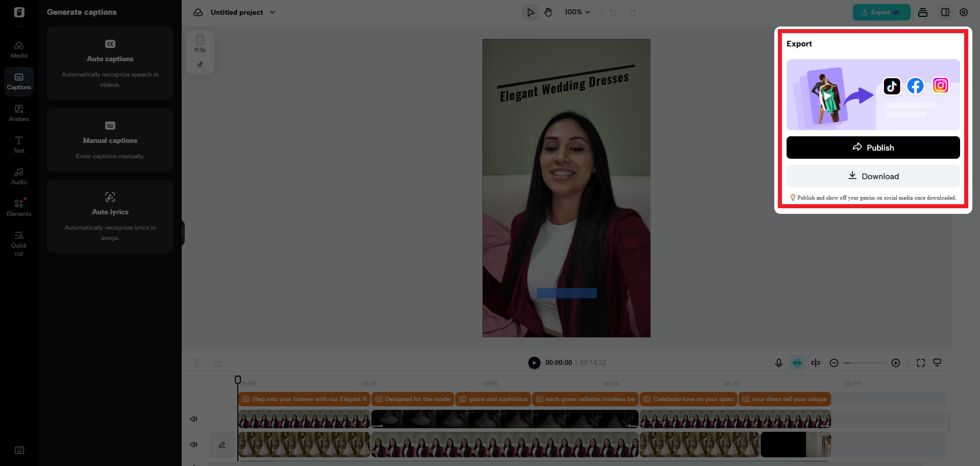The width and height of the screenshot is (980, 466).
Task: Toggle auto-snap in the timeline toolbar
Action: tap(797, 363)
